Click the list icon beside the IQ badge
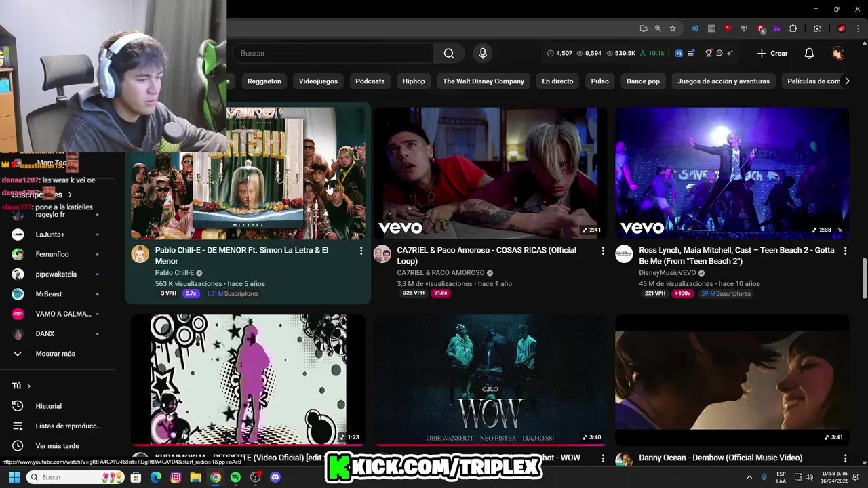 691,53
